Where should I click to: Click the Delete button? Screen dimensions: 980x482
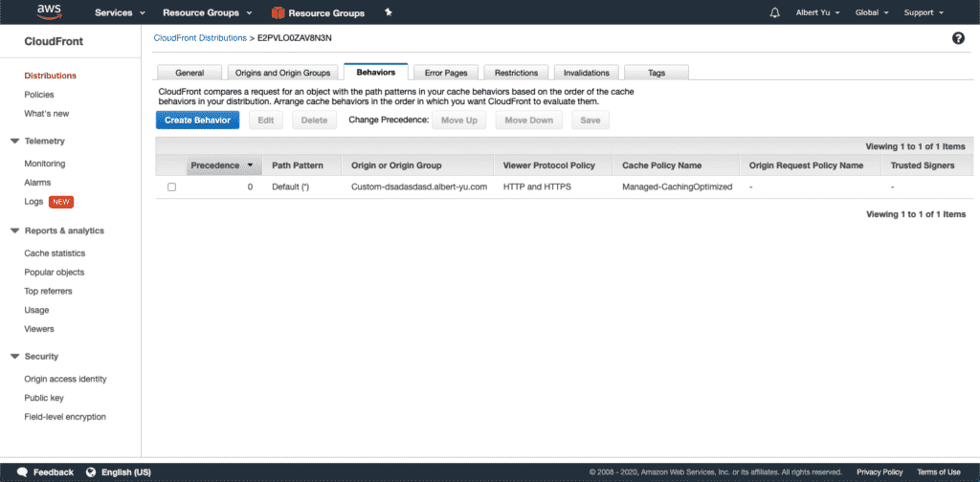click(314, 120)
